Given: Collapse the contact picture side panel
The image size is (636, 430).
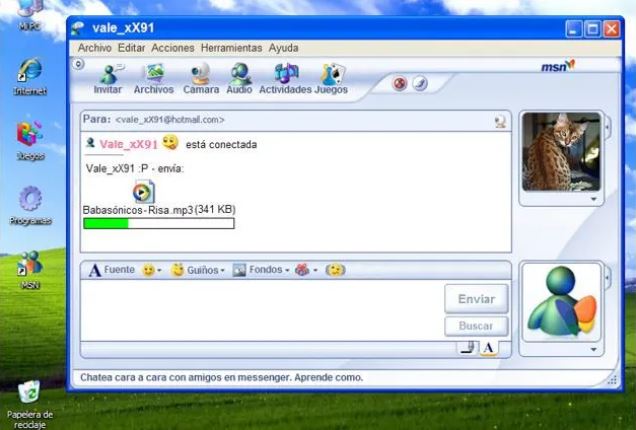Looking at the screenshot, I should click(608, 127).
